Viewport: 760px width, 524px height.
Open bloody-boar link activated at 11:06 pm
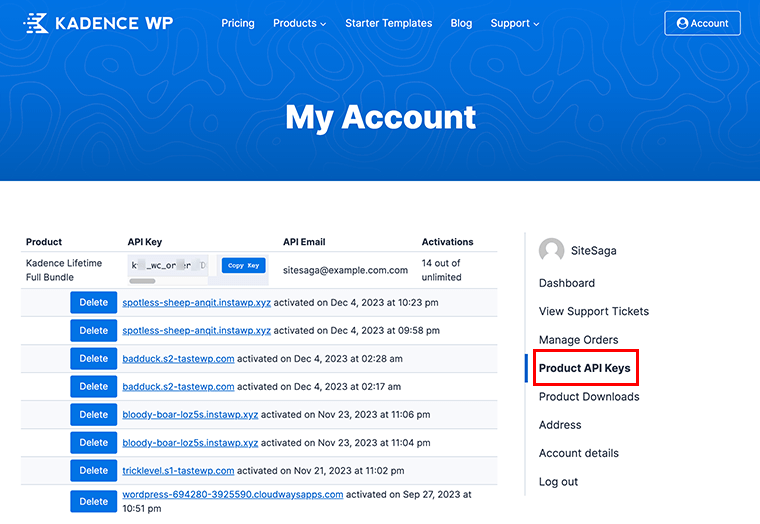click(190, 414)
